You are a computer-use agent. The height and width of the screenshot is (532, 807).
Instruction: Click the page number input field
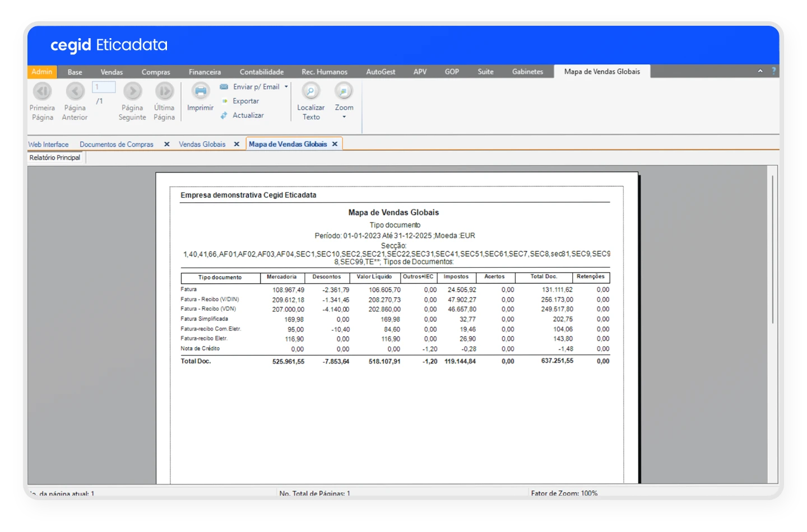(104, 87)
